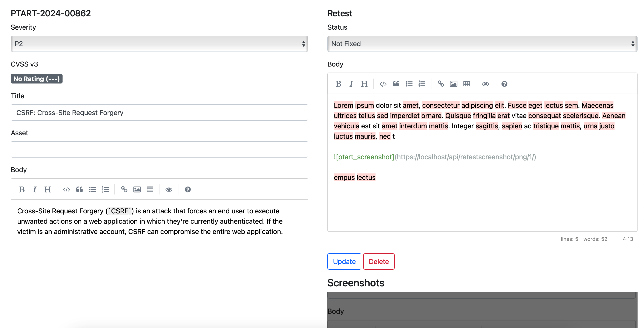644x328 pixels.
Task: Toggle unordered list in Retest body editor
Action: 409,84
